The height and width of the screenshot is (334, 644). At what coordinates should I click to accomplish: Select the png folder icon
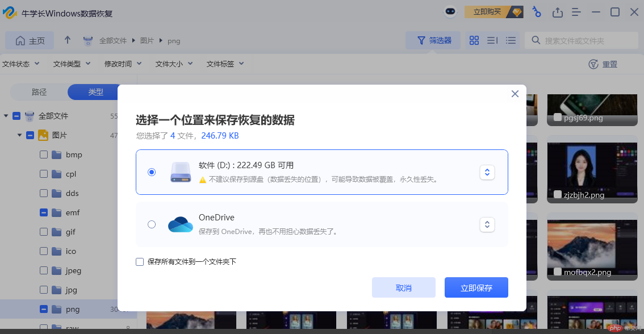(57, 309)
